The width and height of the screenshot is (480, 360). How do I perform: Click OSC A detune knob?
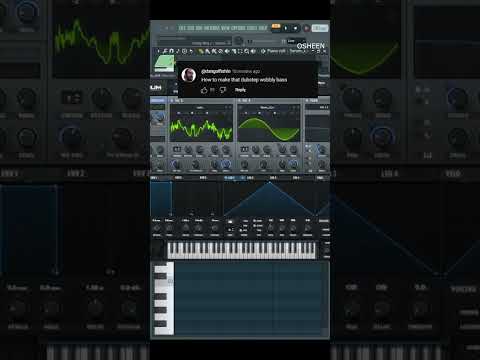pos(188,149)
